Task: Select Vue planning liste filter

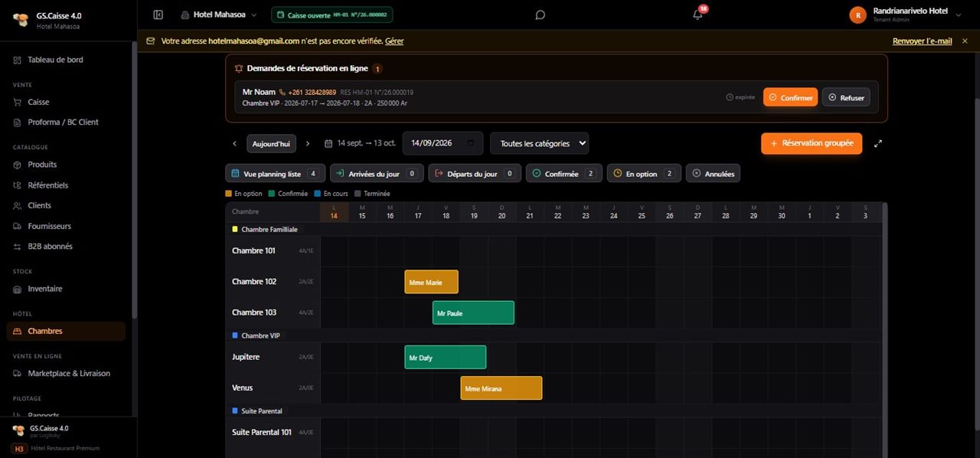Action: coord(275,174)
